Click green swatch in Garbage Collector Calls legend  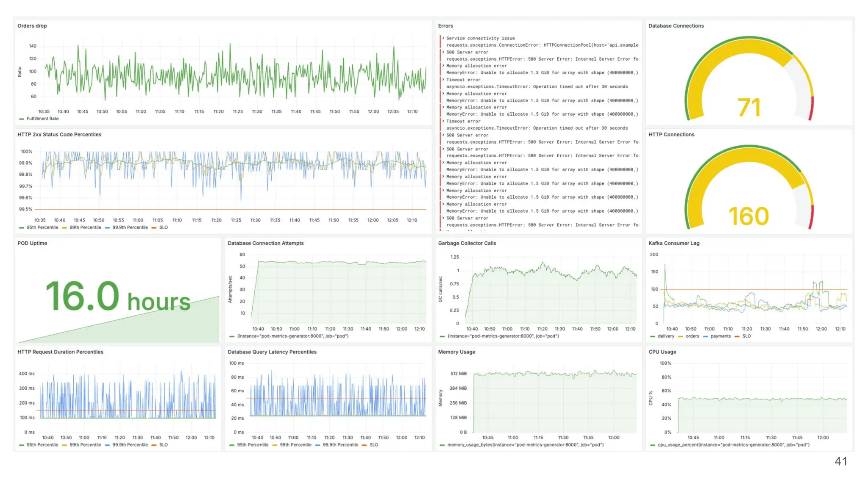[x=442, y=336]
